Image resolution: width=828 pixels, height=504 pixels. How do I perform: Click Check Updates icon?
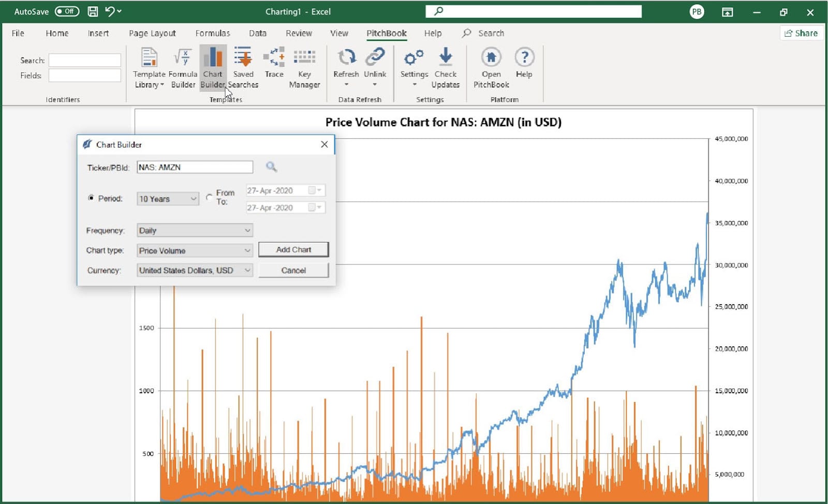click(x=445, y=68)
